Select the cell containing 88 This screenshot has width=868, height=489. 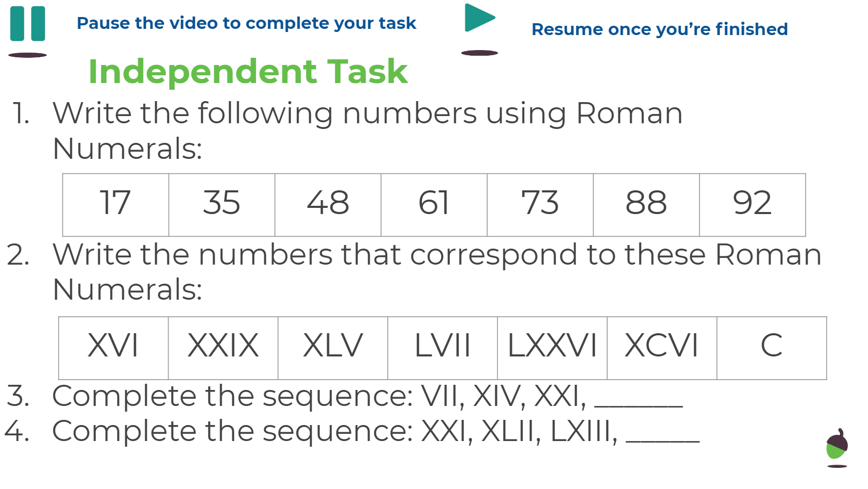(x=647, y=205)
